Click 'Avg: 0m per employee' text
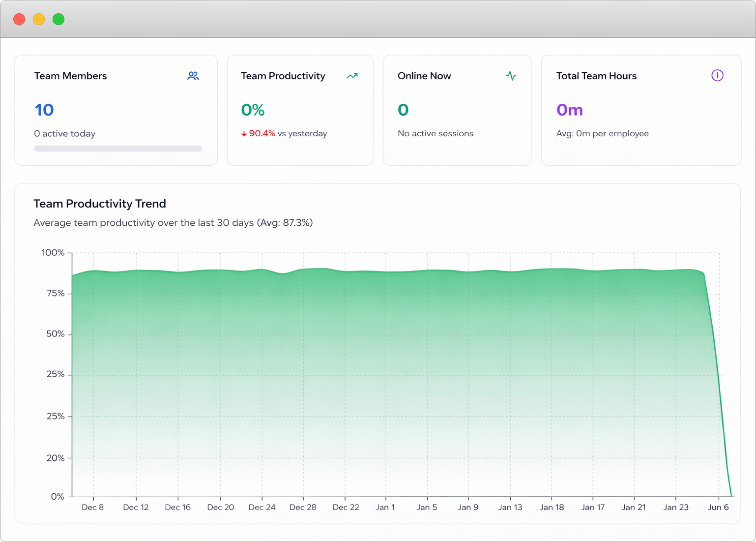This screenshot has height=542, width=756. click(602, 133)
